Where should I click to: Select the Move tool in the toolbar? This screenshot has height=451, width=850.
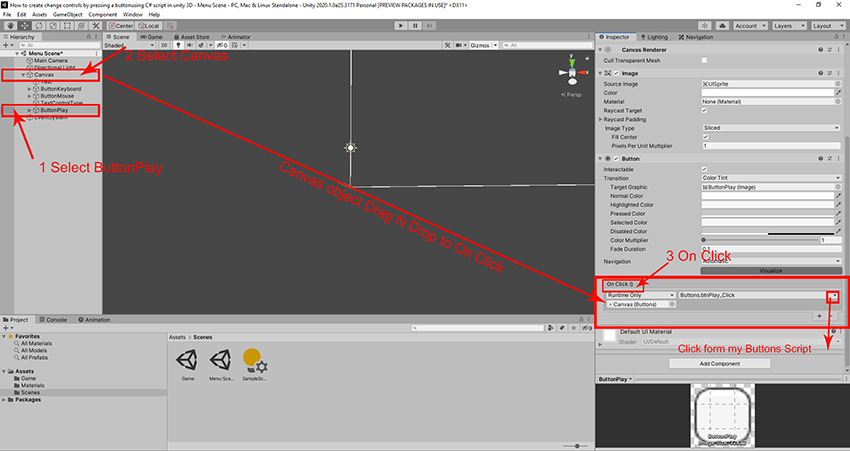coord(24,25)
